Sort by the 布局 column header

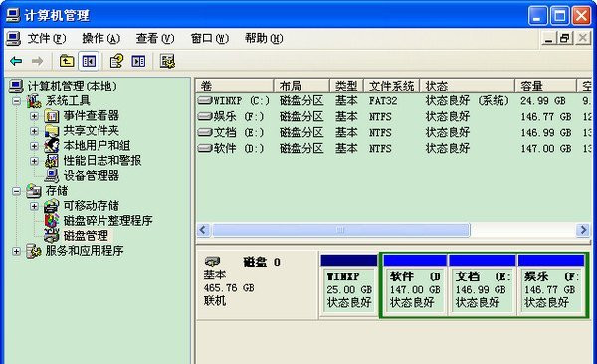301,86
